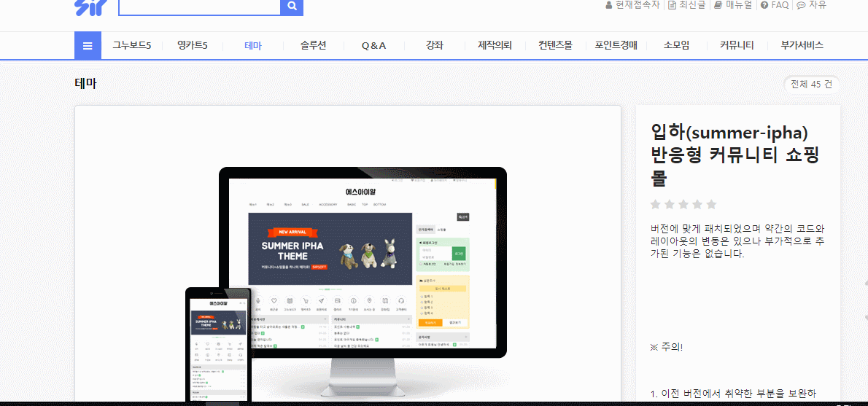Select 소모임 menu

pyautogui.click(x=676, y=45)
